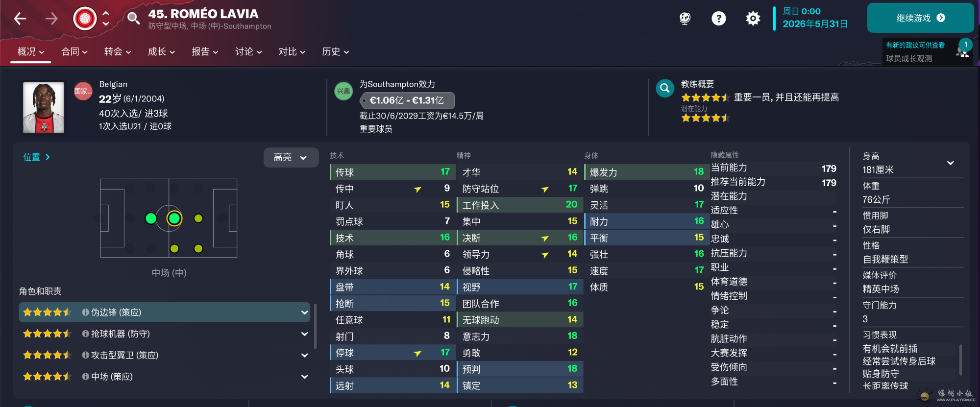
Task: Open the football world icon
Action: (x=685, y=19)
